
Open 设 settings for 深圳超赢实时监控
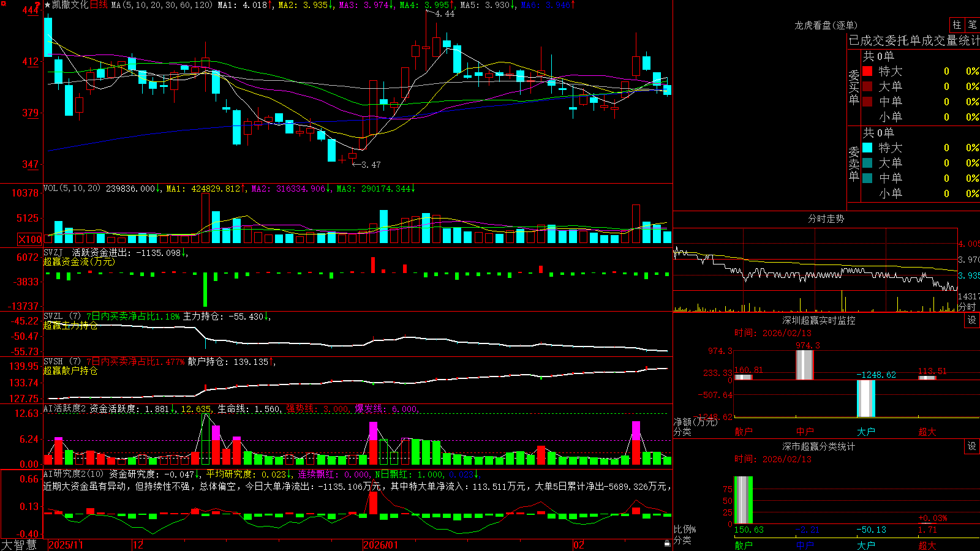click(972, 320)
